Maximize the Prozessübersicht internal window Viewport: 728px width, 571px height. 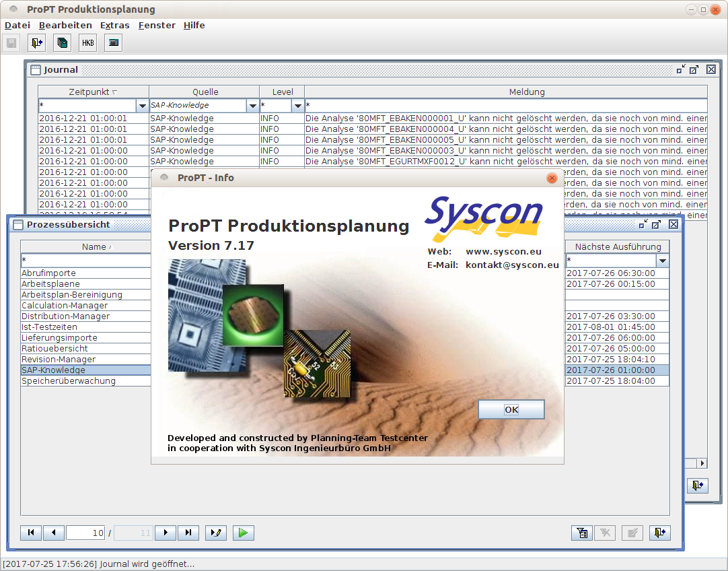[x=656, y=224]
